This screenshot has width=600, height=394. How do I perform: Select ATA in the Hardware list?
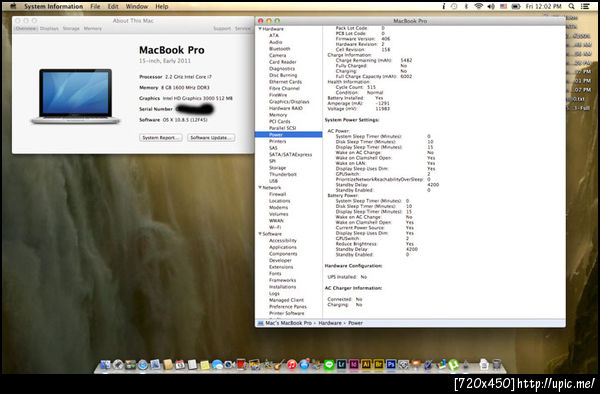274,35
